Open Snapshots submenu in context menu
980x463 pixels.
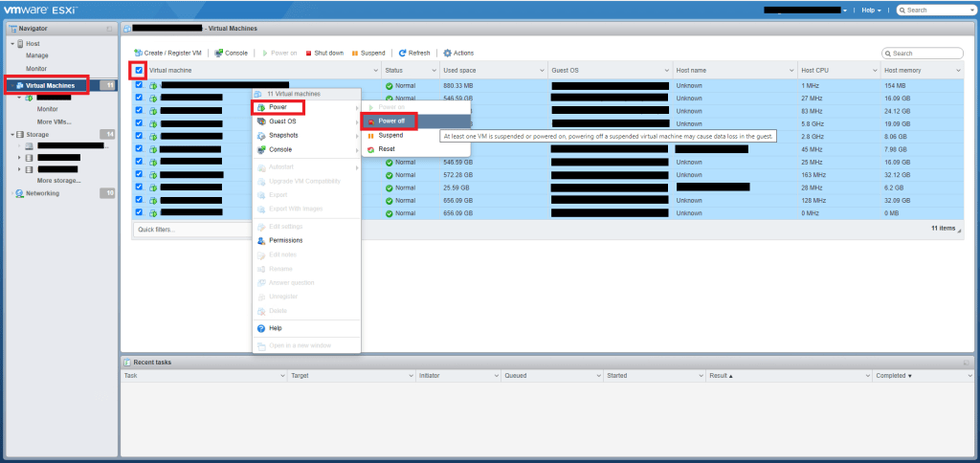click(x=283, y=136)
